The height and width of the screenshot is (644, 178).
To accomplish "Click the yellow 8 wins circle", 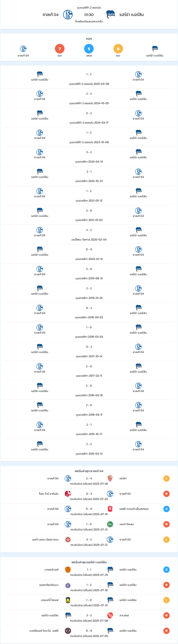I will (x=118, y=49).
